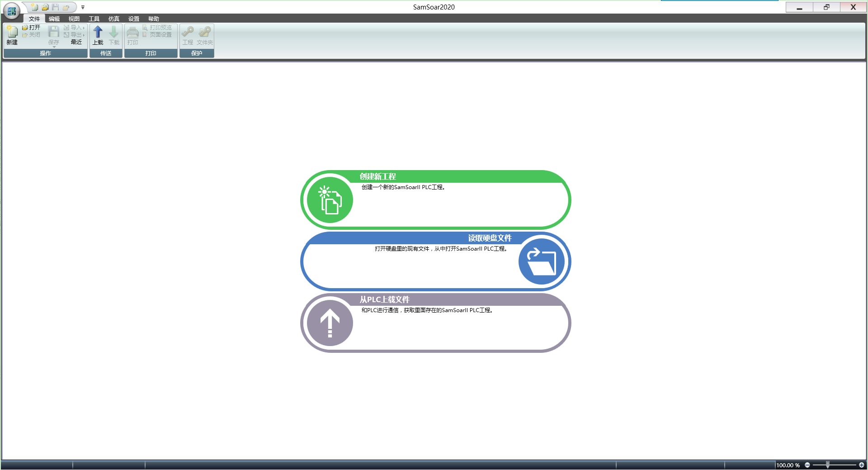Click the 文件夹 key protection icon

[205, 32]
